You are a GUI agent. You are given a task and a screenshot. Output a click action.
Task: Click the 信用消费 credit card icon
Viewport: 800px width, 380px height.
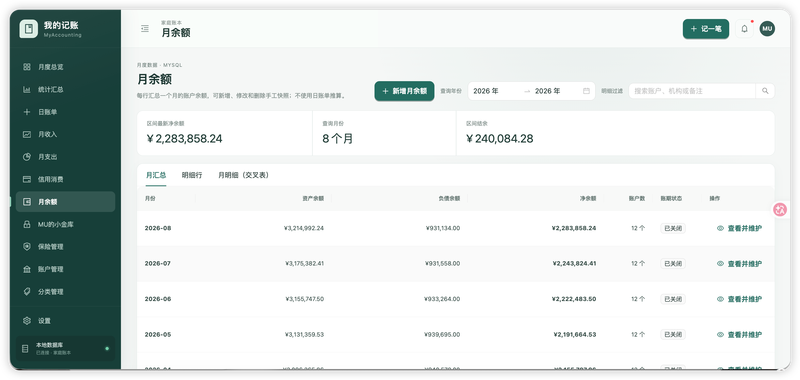click(27, 179)
